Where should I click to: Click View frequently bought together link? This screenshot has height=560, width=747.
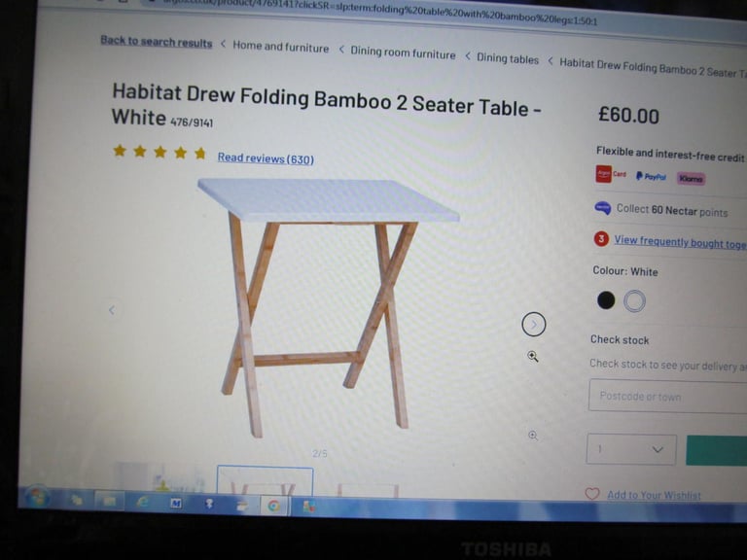[x=680, y=242]
